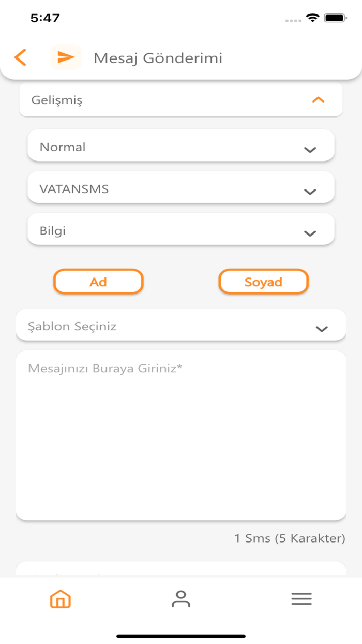Image resolution: width=362 pixels, height=644 pixels.
Task: Tap the chevron on the Normal field
Action: (309, 149)
